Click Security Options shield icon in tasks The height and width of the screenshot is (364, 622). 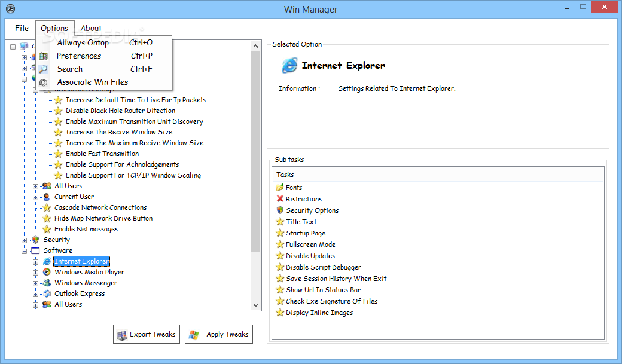(x=280, y=210)
